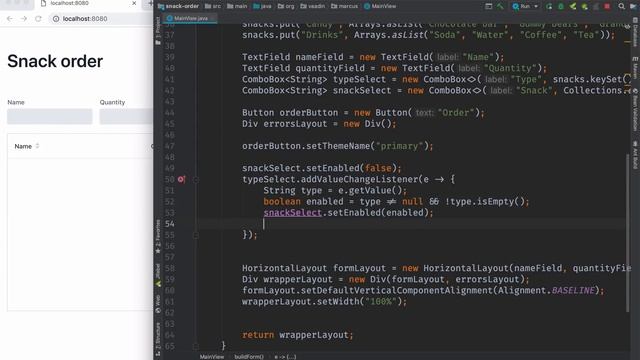Open the Maven tool window
Image resolution: width=640 pixels, height=360 pixels.
pos(636,68)
